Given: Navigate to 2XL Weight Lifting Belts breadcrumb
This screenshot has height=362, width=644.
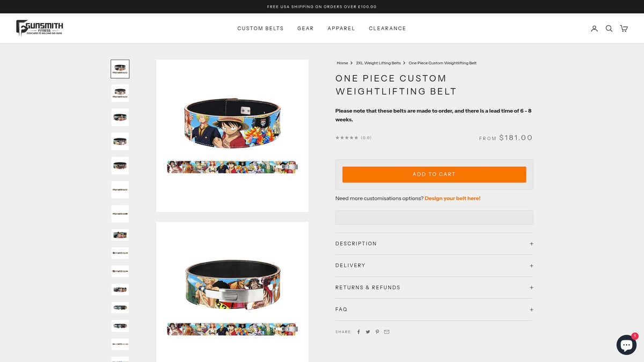Looking at the screenshot, I should (x=378, y=63).
